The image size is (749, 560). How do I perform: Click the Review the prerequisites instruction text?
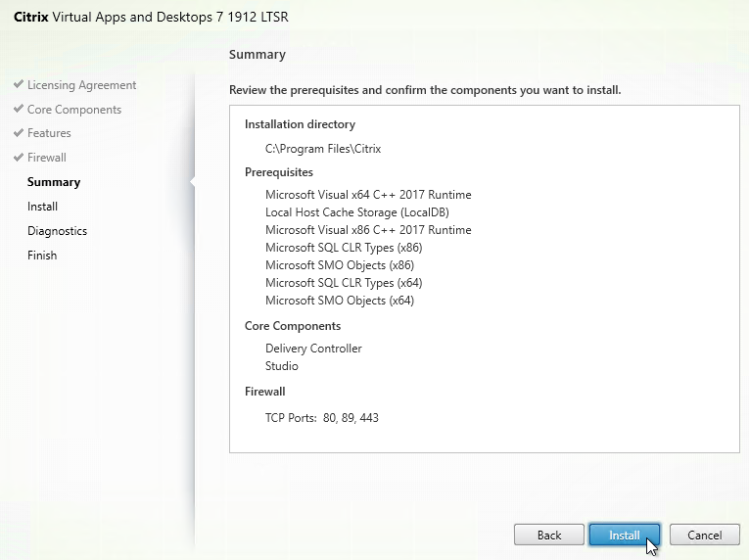[x=425, y=90]
